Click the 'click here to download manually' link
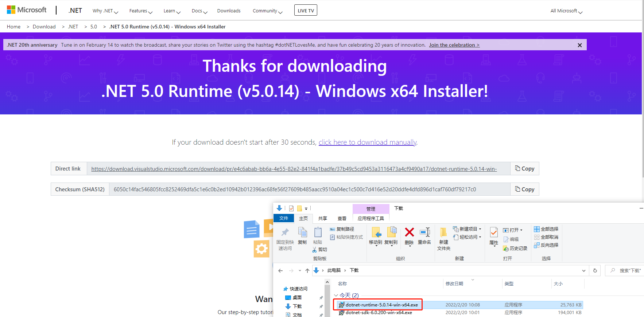Screen dimensions: 644x317 pos(368,142)
